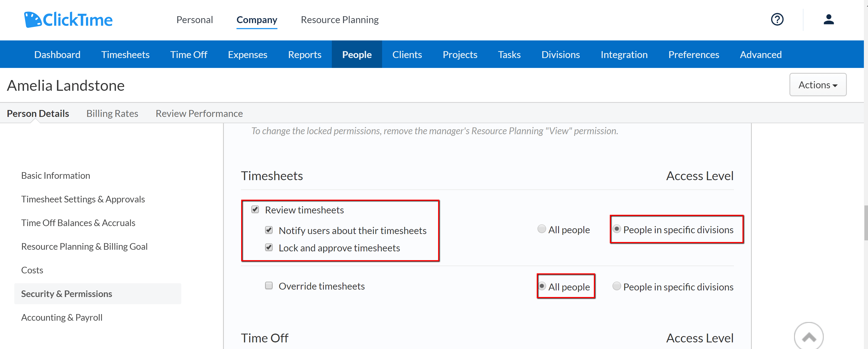Jump to Resource Planning & Billing Goal
868x349 pixels.
pyautogui.click(x=84, y=246)
